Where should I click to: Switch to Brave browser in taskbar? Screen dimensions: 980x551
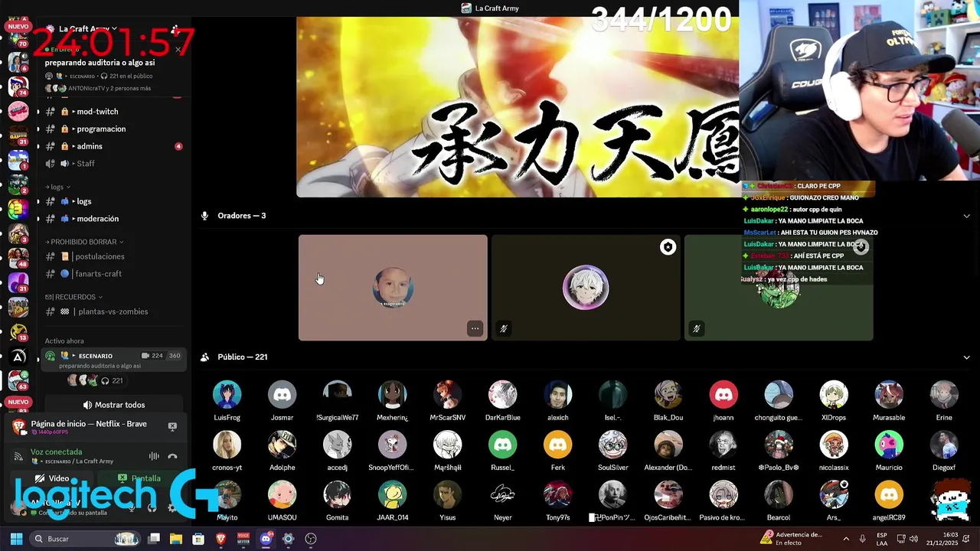tap(220, 539)
